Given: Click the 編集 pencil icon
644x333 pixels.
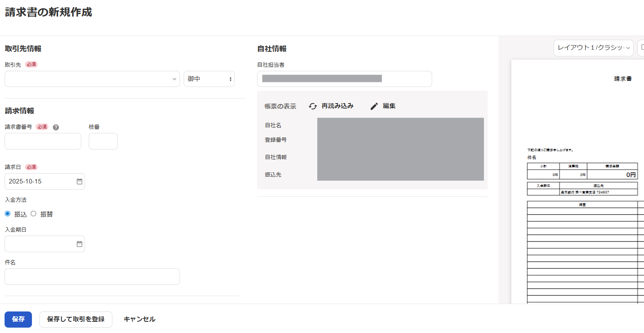Looking at the screenshot, I should point(374,106).
